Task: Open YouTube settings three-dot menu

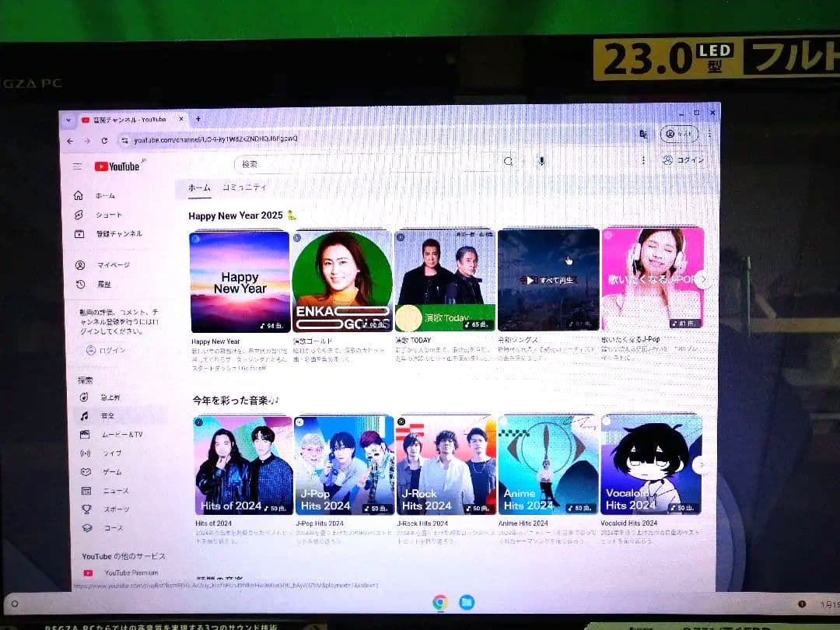Action: pos(642,160)
